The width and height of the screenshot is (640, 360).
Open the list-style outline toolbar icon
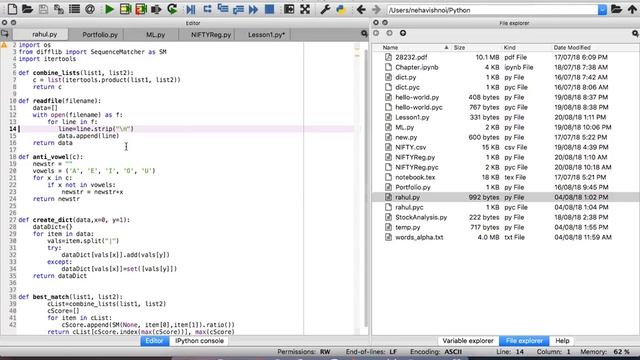coord(74,9)
